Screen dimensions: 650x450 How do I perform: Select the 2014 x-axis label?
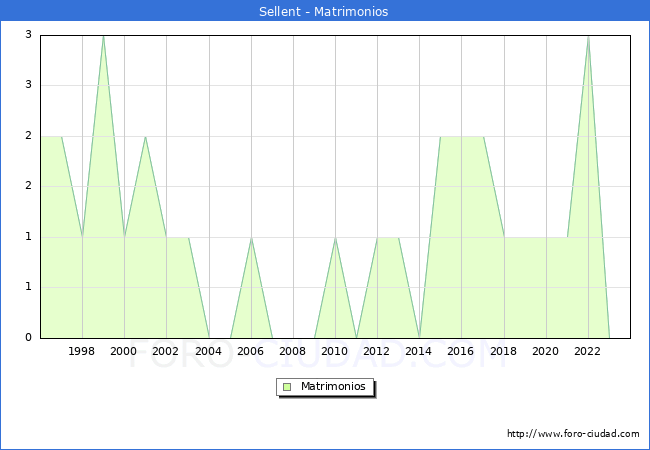[419, 351]
